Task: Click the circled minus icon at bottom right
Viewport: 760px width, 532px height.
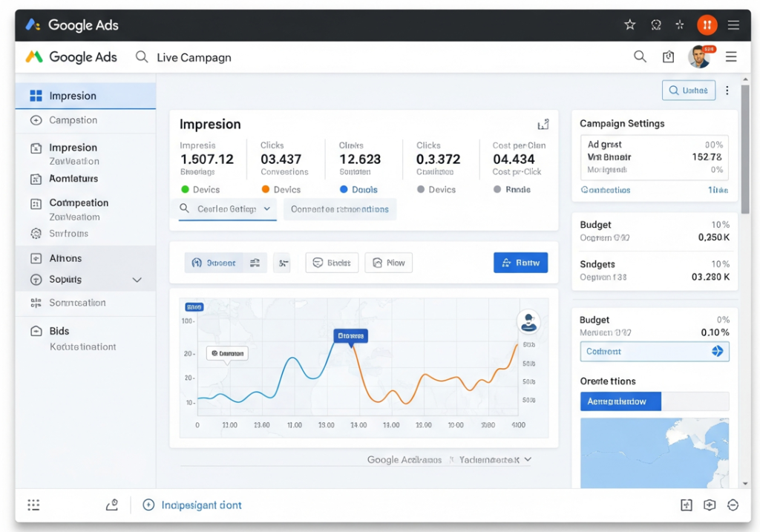Action: [x=733, y=505]
